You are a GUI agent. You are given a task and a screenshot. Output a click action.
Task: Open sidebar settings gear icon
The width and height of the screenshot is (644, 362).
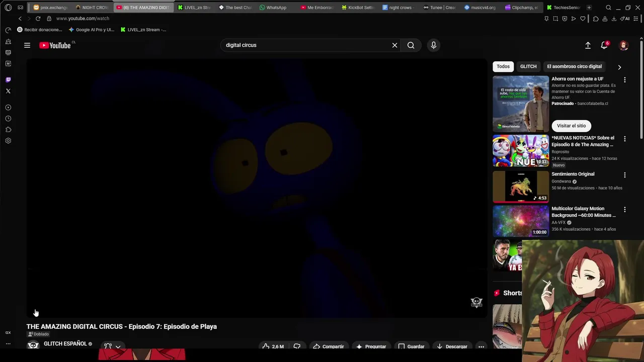tap(8, 141)
